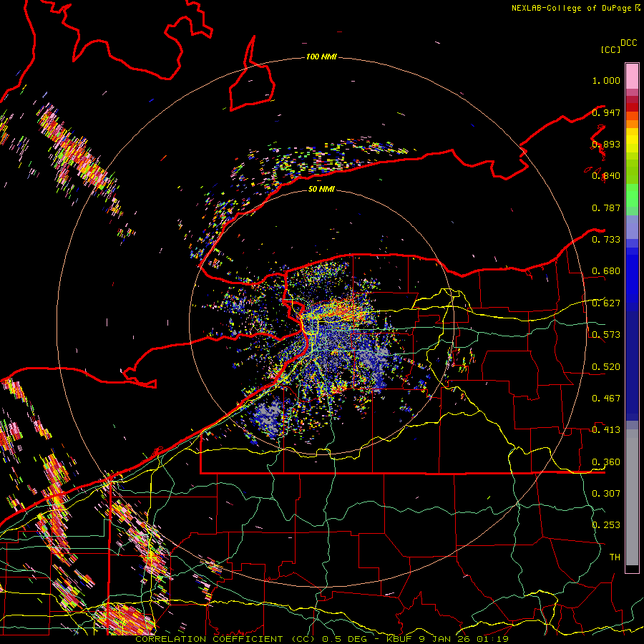Click the 50 NMI range ring label

[x=321, y=189]
